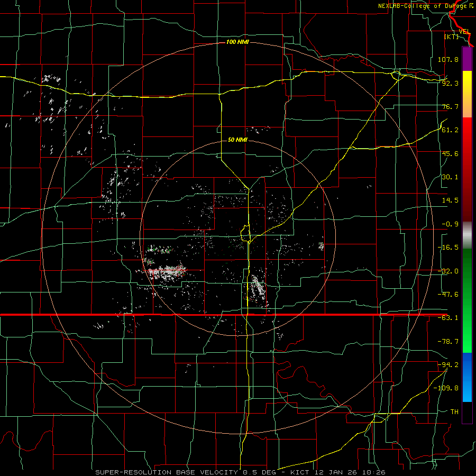Click the -63.1 velocity scale value

coord(448,318)
